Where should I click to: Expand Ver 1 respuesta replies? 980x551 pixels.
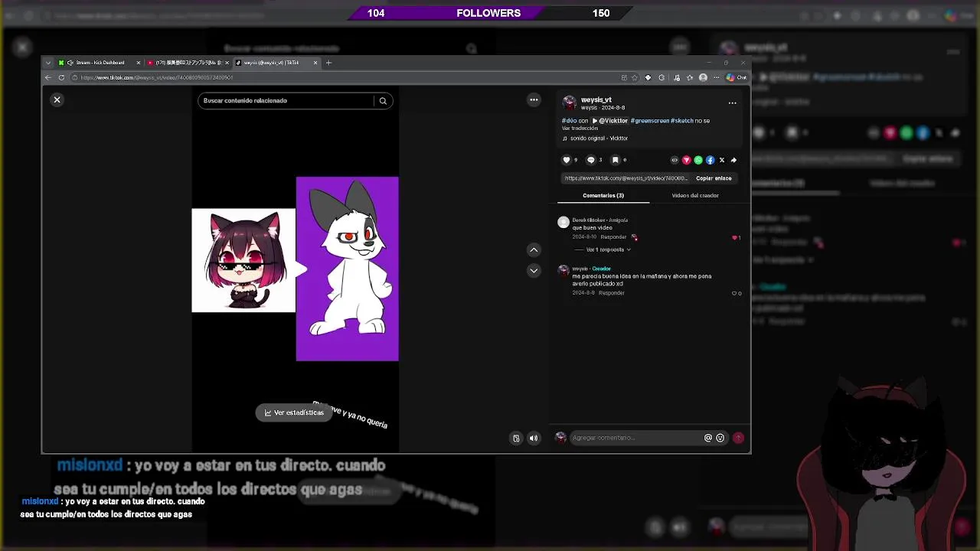tap(609, 249)
